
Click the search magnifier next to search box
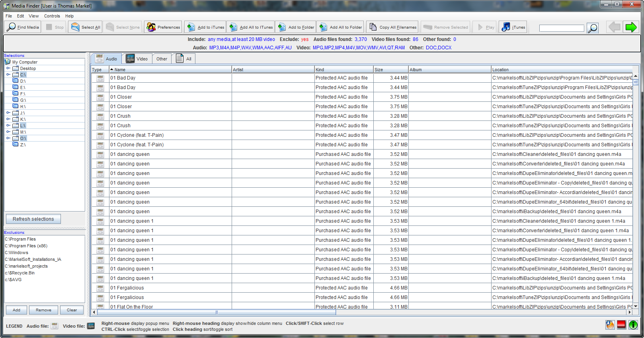point(593,28)
